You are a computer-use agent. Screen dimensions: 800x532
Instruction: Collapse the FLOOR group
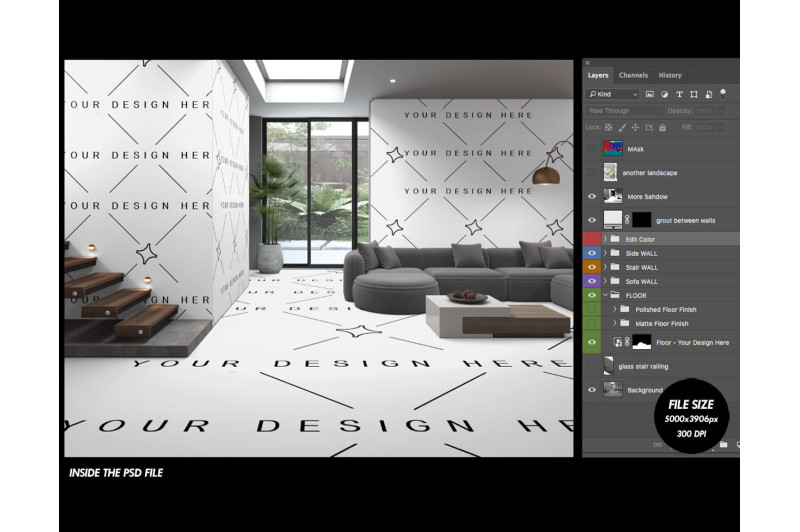pos(604,295)
